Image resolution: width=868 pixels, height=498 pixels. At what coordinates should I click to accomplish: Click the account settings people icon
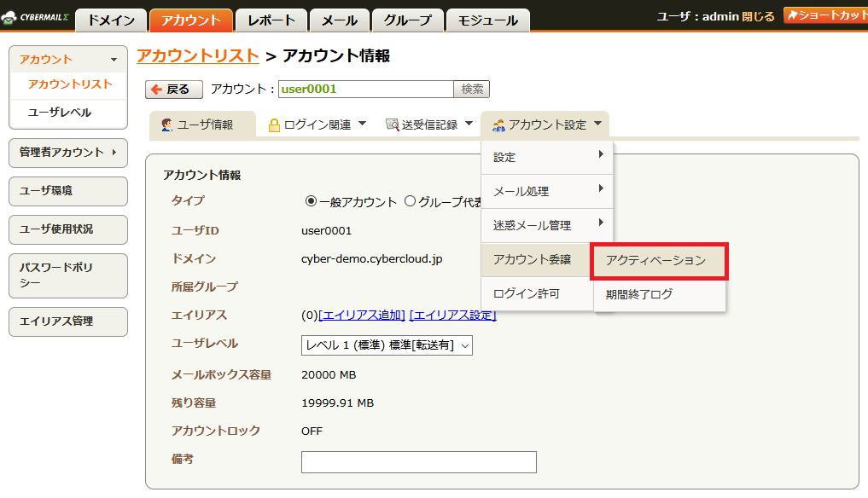[x=498, y=125]
